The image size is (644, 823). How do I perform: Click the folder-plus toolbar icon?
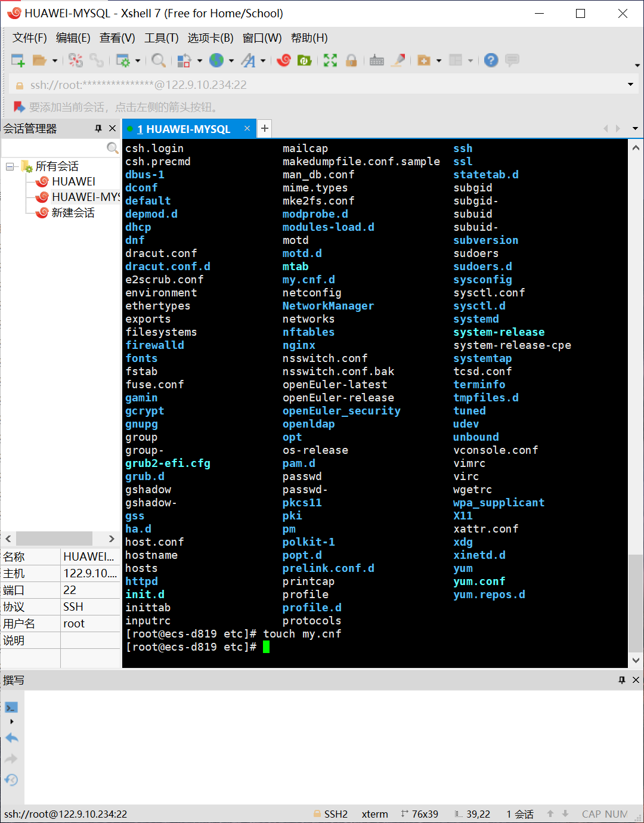pyautogui.click(x=424, y=60)
